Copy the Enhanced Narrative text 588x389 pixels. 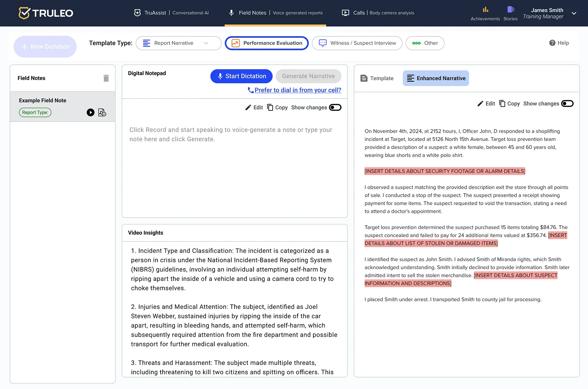509,103
